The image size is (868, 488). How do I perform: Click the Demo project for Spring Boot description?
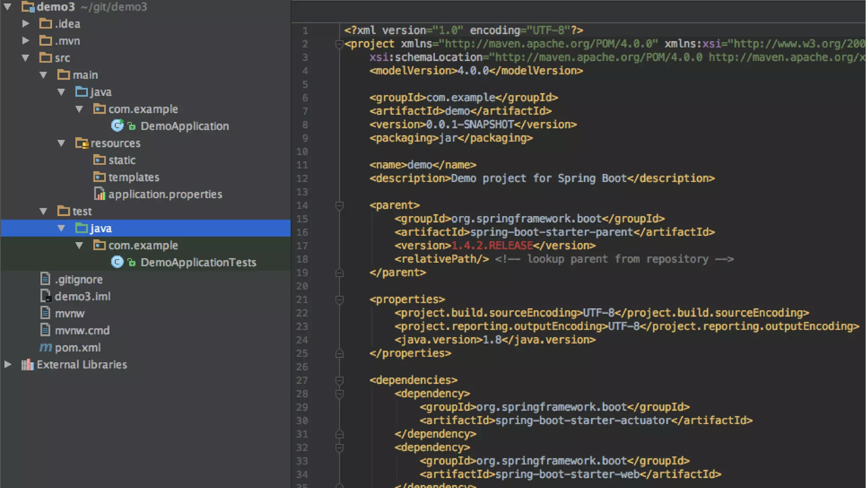click(539, 178)
